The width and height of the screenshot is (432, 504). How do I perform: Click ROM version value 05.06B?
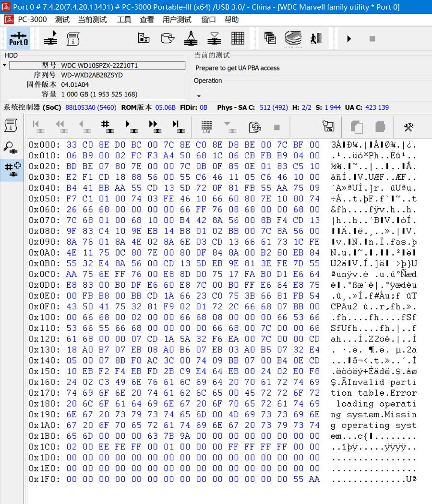coord(165,107)
